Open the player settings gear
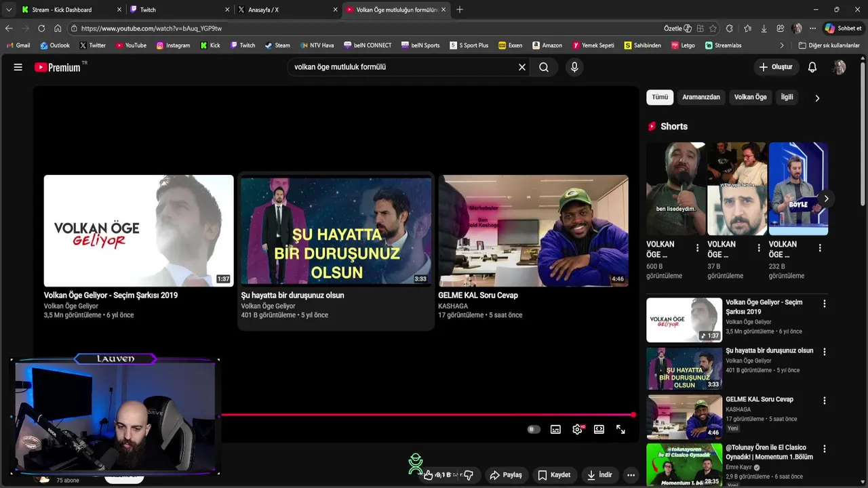 (578, 429)
